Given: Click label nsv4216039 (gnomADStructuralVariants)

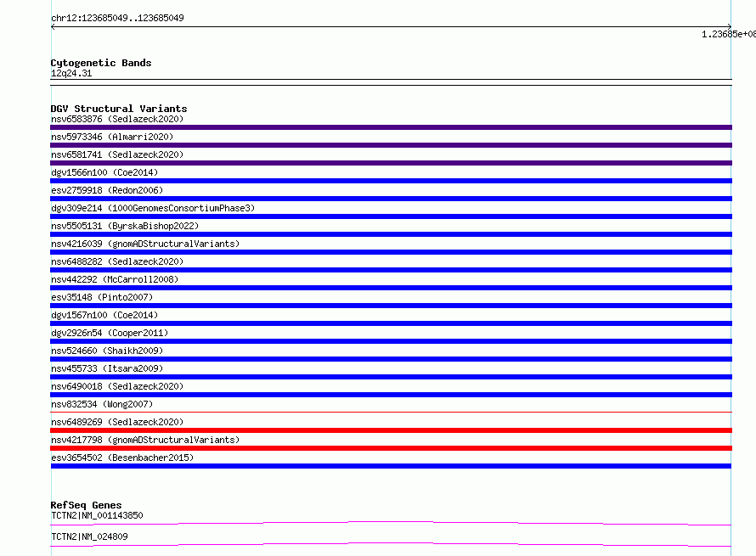Looking at the screenshot, I should coord(145,244).
